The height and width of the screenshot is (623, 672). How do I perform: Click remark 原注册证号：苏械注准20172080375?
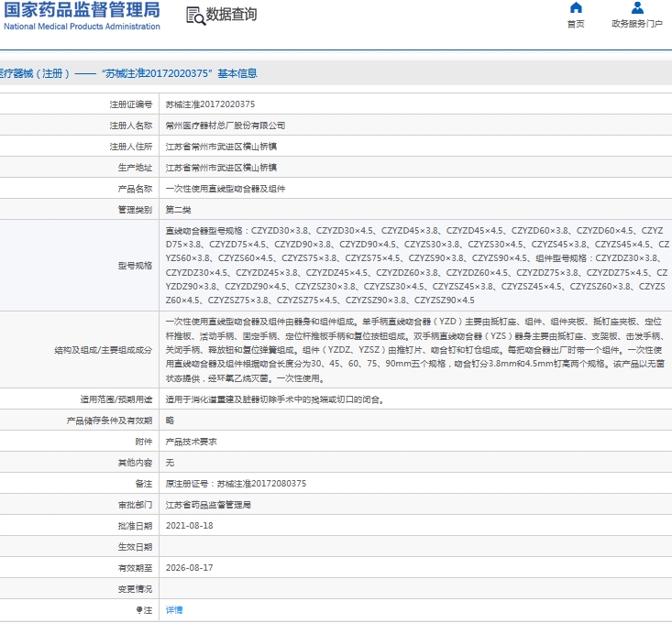click(x=237, y=484)
